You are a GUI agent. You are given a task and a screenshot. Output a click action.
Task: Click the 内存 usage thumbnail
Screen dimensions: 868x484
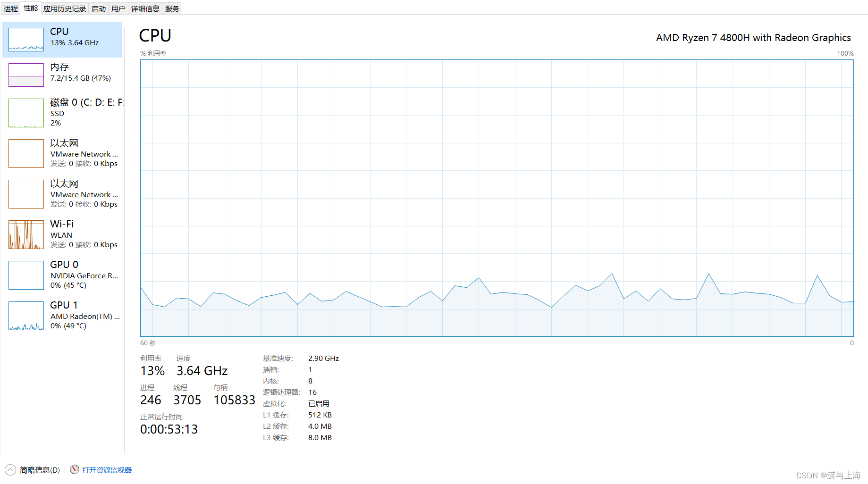pyautogui.click(x=26, y=75)
